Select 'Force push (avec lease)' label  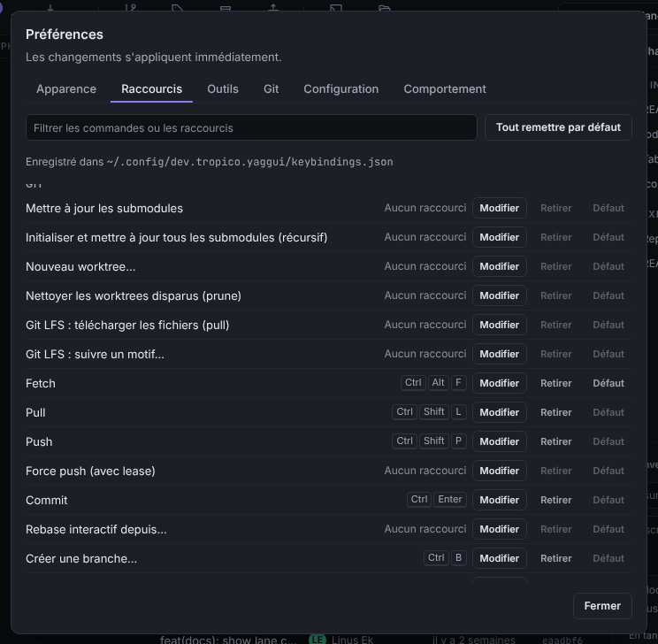pyautogui.click(x=90, y=471)
